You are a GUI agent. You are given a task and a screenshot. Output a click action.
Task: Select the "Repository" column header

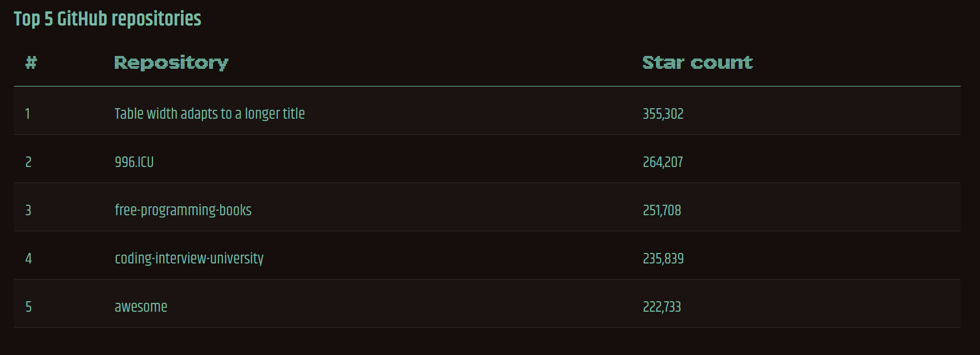(x=171, y=63)
